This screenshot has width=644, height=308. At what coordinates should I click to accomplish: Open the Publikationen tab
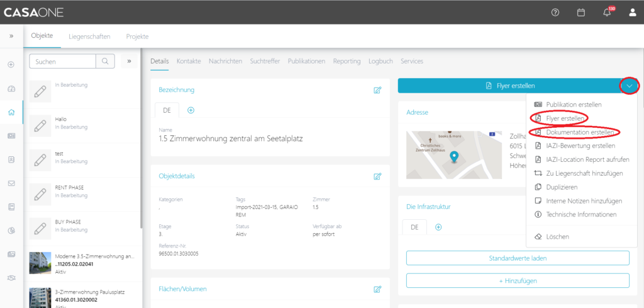[306, 61]
